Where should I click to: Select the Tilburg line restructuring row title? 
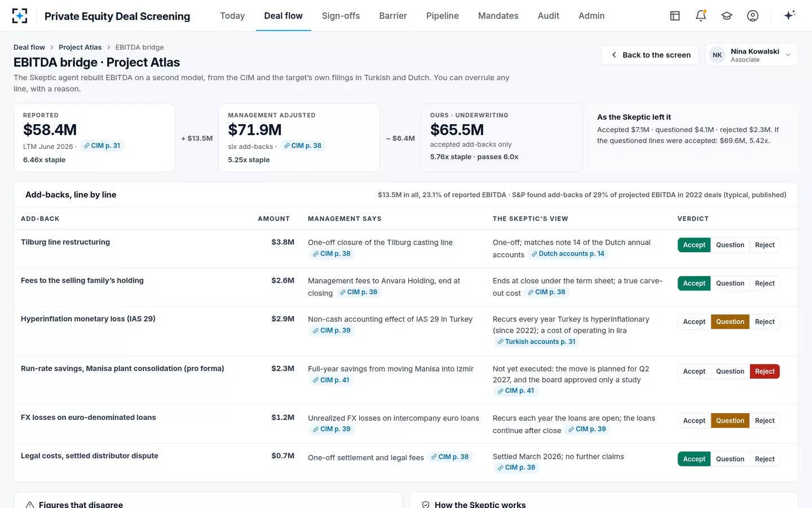[65, 242]
